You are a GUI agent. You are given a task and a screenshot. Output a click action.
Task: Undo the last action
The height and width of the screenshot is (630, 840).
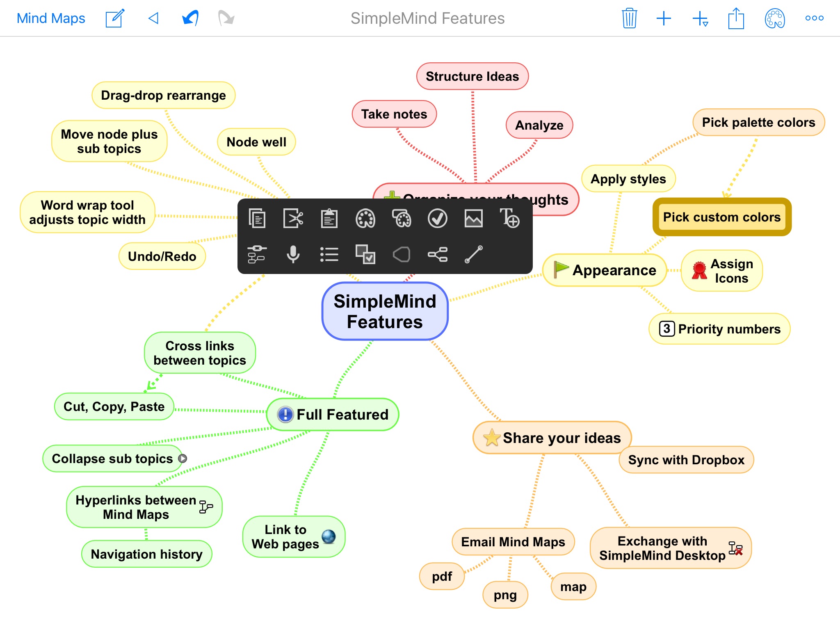(x=190, y=18)
